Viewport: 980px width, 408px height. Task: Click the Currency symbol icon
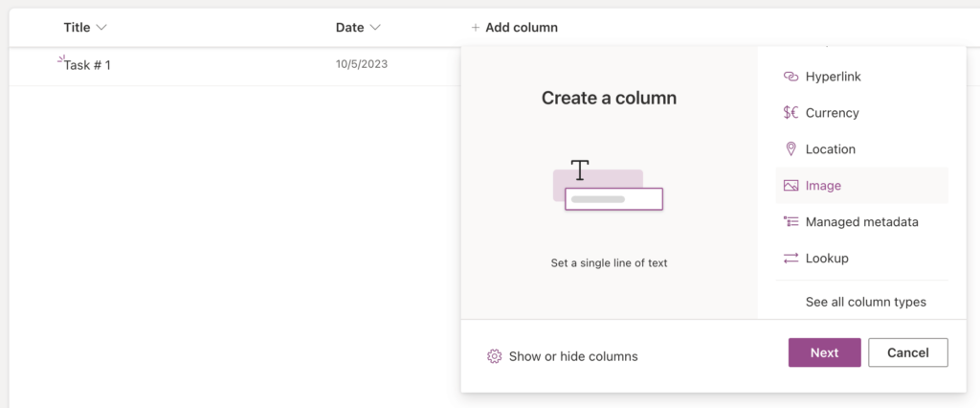click(791, 113)
